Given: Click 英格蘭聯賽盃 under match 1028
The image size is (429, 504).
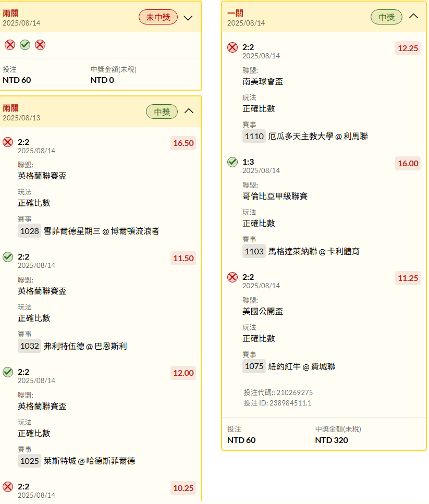Looking at the screenshot, I should pos(42,176).
